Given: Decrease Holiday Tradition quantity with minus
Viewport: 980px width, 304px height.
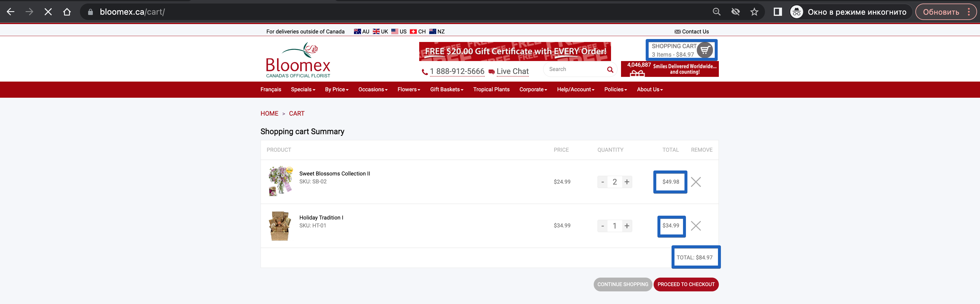Looking at the screenshot, I should pos(602,226).
